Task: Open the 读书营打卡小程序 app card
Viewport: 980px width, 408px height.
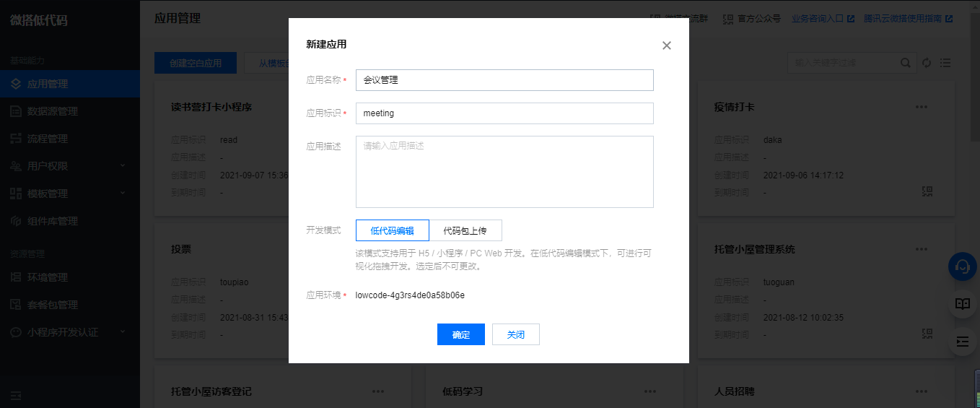Action: pos(211,108)
